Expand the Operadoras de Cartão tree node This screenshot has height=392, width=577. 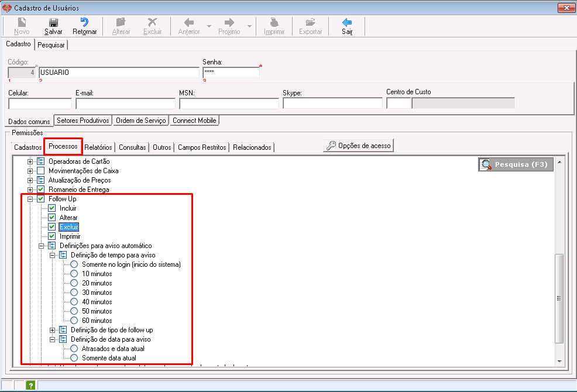coord(30,161)
